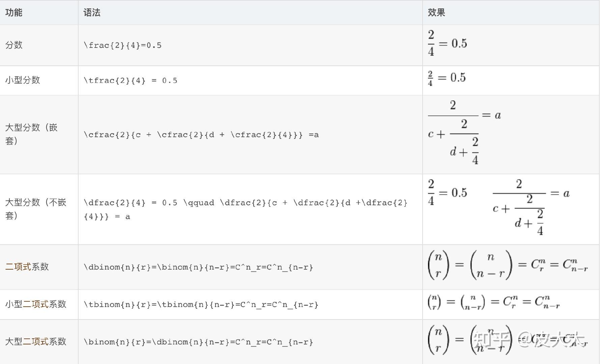The height and width of the screenshot is (364, 600).
Task: Open the 二项式系数 link
Action: pos(19,267)
